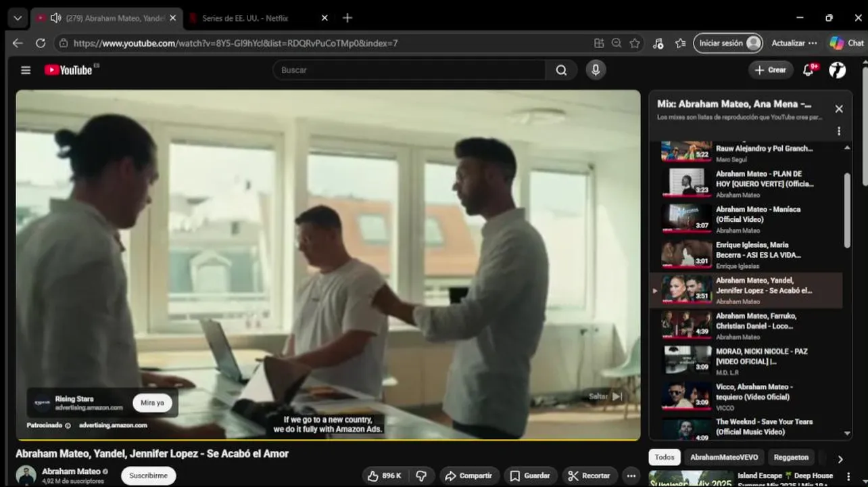Click the Buscar search field
Viewport: 868px width, 487px height.
click(x=409, y=70)
